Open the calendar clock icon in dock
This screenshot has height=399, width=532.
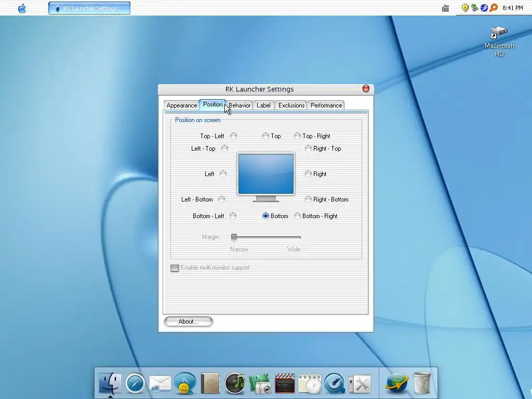point(310,383)
